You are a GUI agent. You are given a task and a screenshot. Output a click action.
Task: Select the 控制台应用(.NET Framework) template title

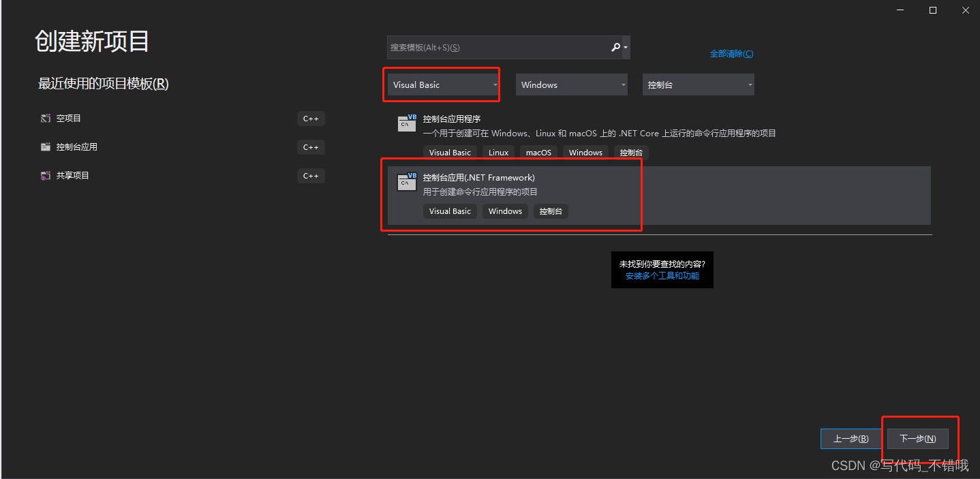coord(479,178)
